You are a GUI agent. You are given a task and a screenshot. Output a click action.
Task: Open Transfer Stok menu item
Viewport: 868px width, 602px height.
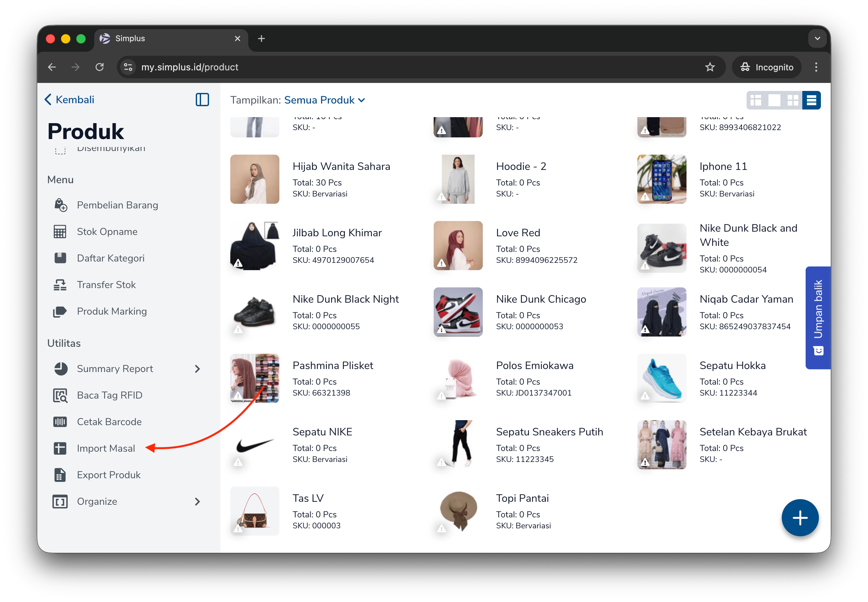[x=106, y=285]
